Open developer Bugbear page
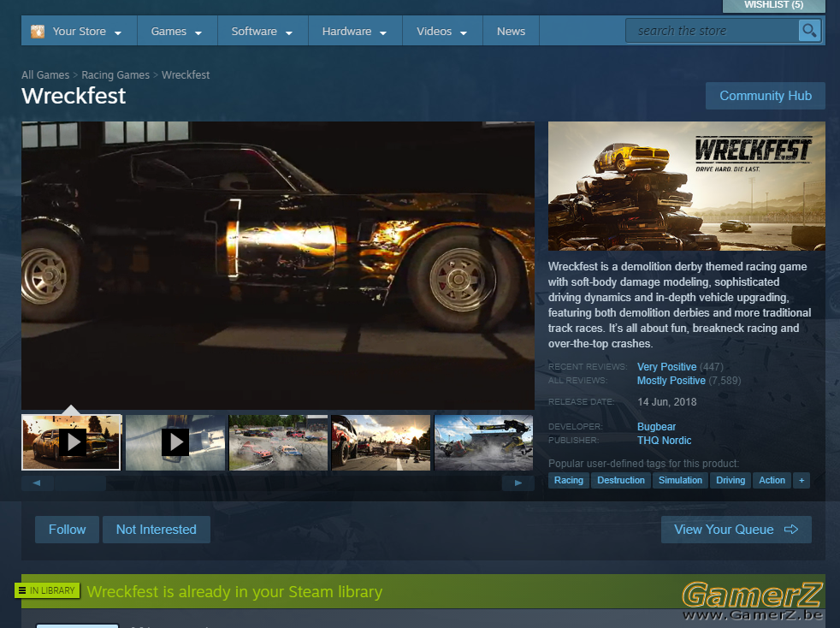 pyautogui.click(x=656, y=427)
